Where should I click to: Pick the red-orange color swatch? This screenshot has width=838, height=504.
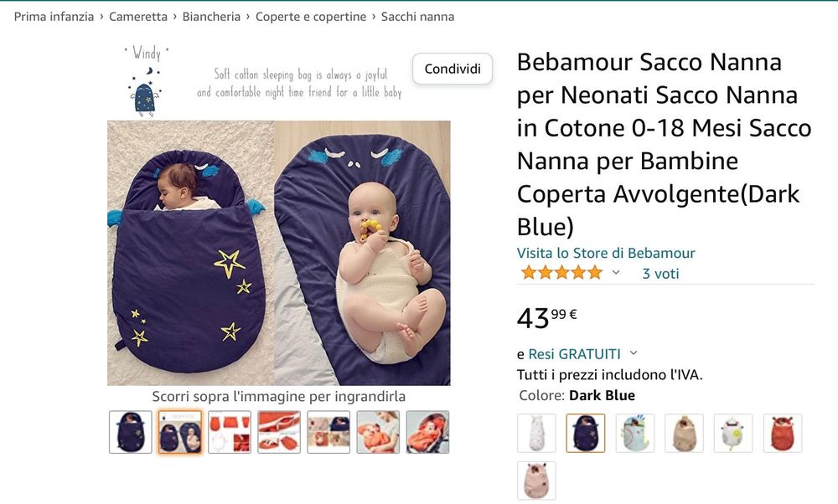point(783,433)
